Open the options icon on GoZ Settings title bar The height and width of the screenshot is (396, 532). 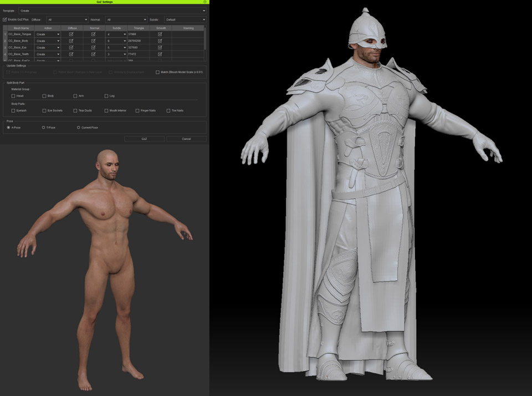tap(204, 3)
